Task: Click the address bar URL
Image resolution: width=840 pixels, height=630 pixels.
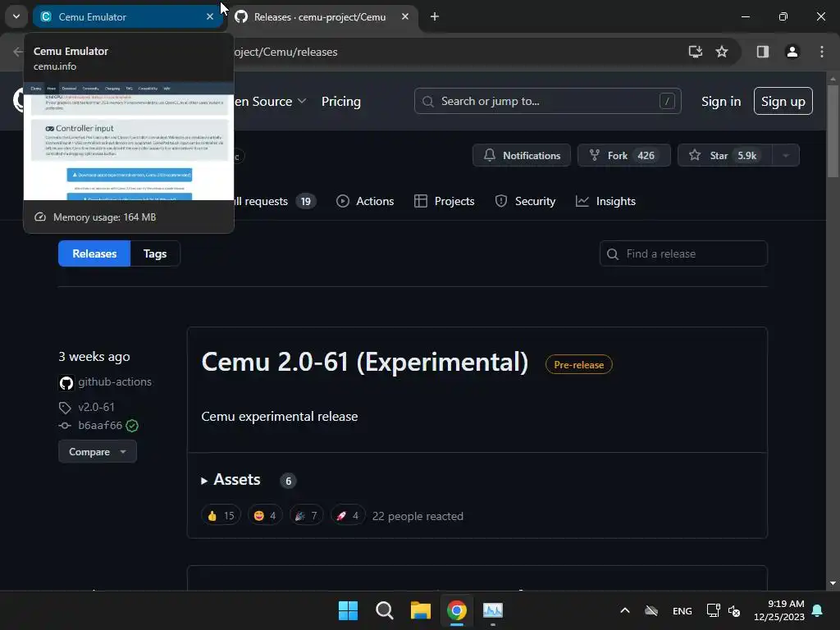Action: pos(285,52)
